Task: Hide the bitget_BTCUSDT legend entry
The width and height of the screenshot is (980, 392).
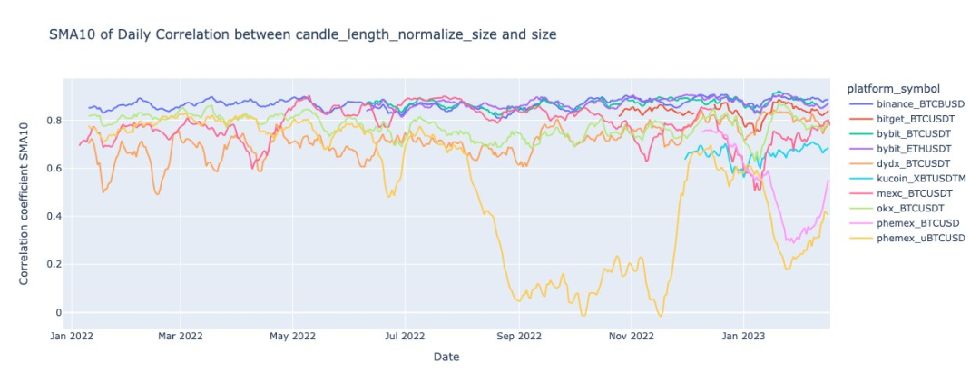Action: (916, 120)
